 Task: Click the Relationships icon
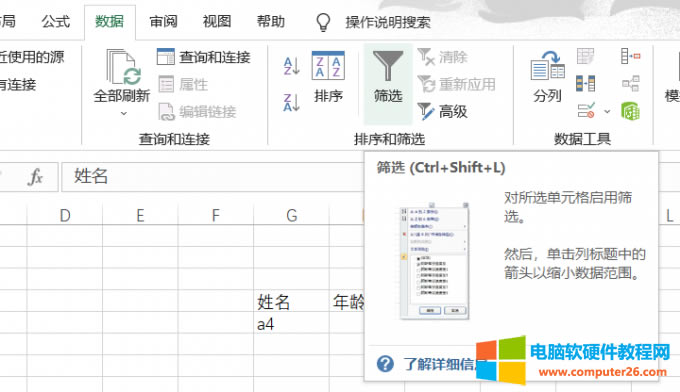point(631,83)
